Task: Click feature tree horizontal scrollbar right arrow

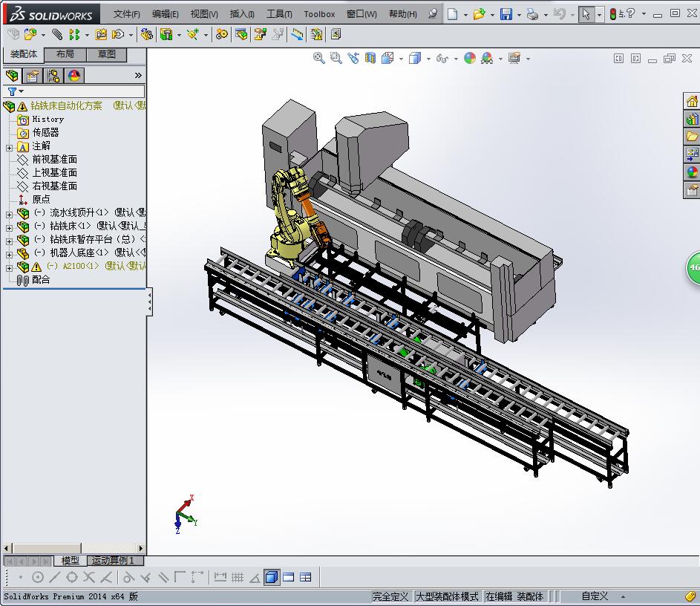Action: click(141, 548)
